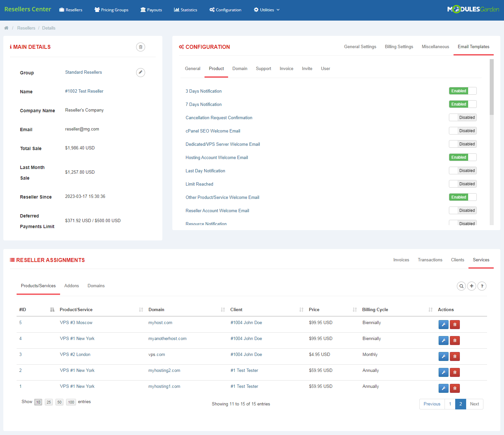Expand the Utilities menu

pyautogui.click(x=266, y=10)
